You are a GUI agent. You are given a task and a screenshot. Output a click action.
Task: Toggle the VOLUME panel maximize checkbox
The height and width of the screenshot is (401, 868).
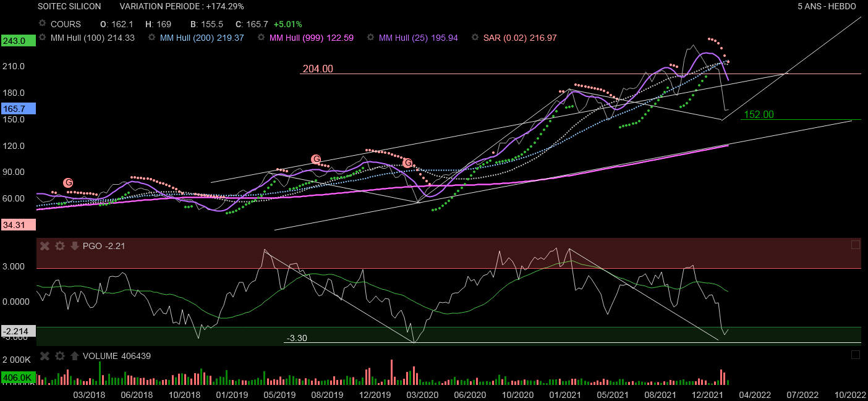coord(855,355)
